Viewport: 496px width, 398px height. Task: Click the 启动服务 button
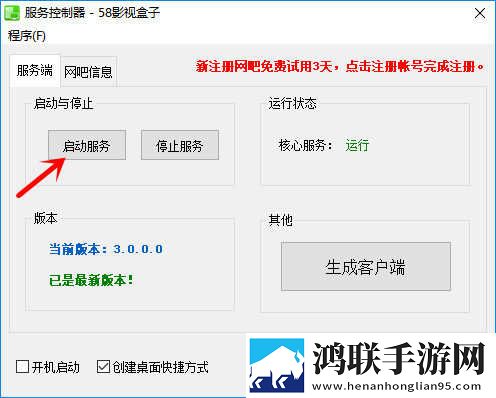87,145
